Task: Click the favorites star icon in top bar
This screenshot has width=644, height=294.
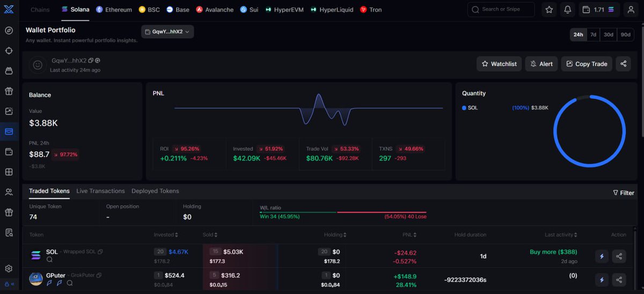Action: 549,10
